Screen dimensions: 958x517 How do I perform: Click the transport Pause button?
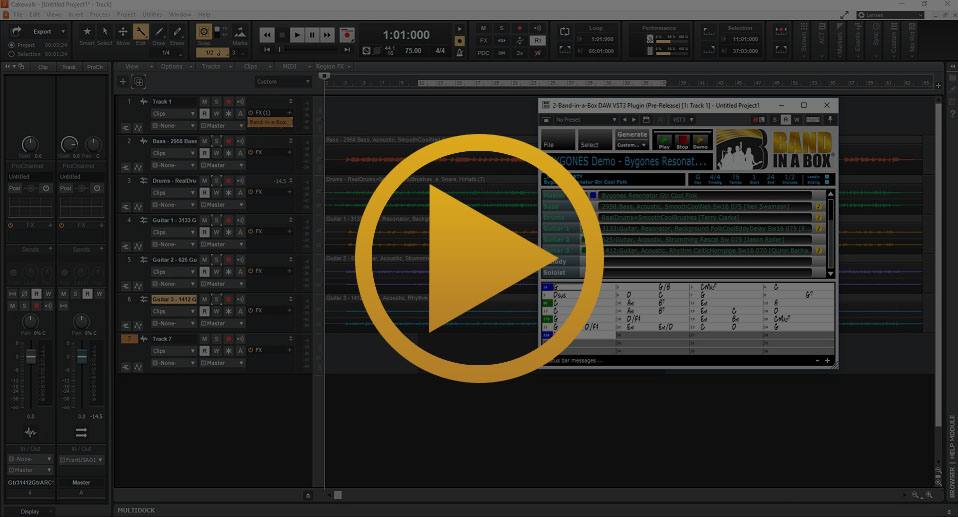click(x=312, y=35)
